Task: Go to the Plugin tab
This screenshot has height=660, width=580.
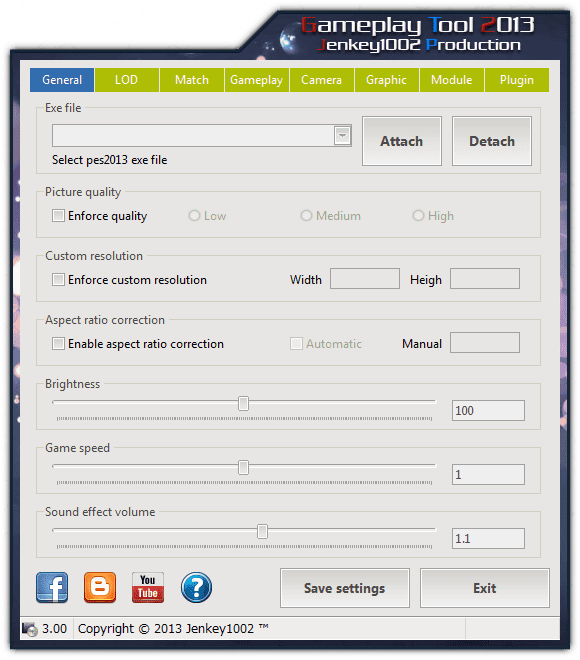Action: pyautogui.click(x=517, y=80)
